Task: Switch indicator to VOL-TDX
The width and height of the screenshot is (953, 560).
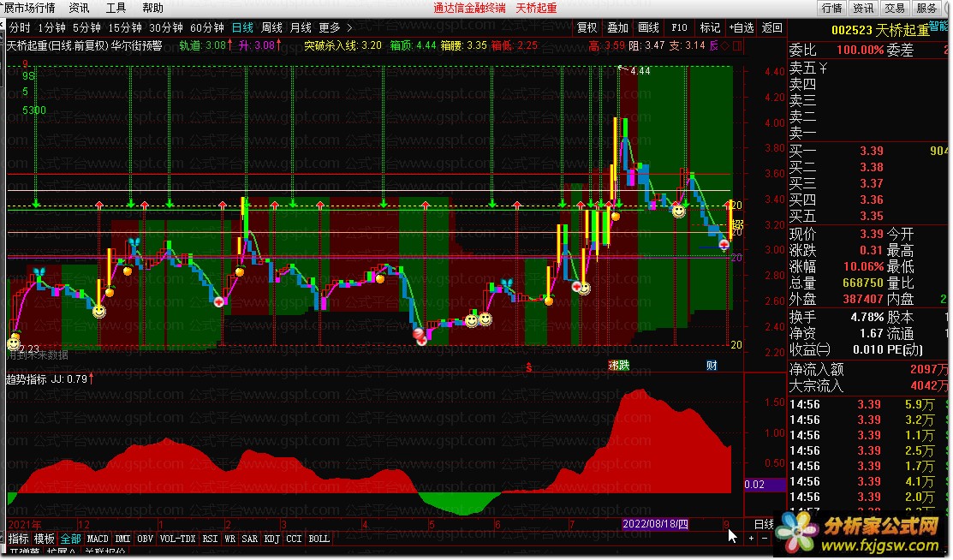Action: tap(177, 539)
